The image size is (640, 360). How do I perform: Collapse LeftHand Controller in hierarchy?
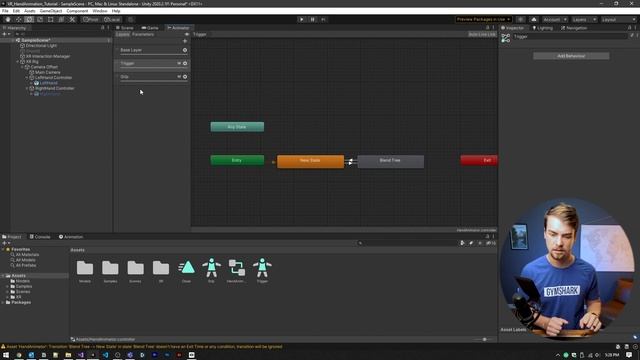coord(27,78)
